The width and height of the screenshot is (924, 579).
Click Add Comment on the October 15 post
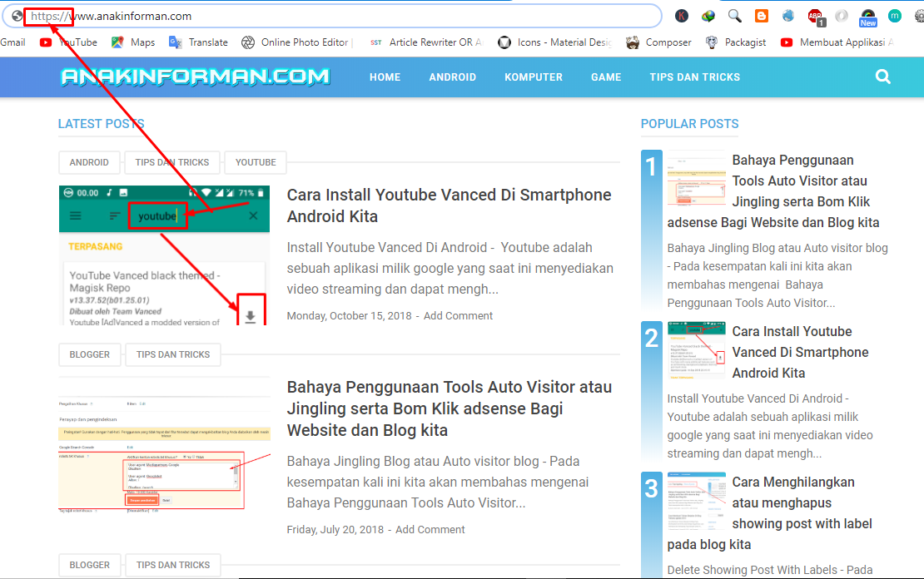pos(458,316)
